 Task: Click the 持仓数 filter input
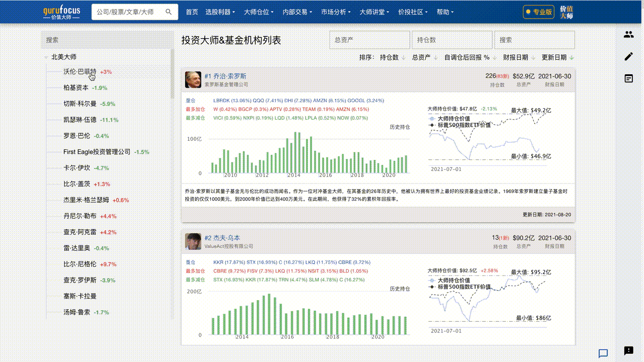coord(452,40)
